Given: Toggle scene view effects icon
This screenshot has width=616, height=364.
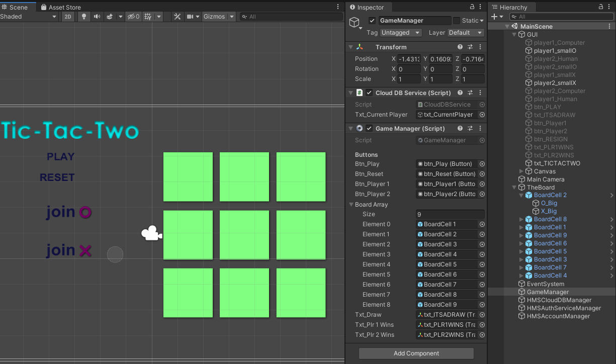Looking at the screenshot, I should [x=110, y=16].
